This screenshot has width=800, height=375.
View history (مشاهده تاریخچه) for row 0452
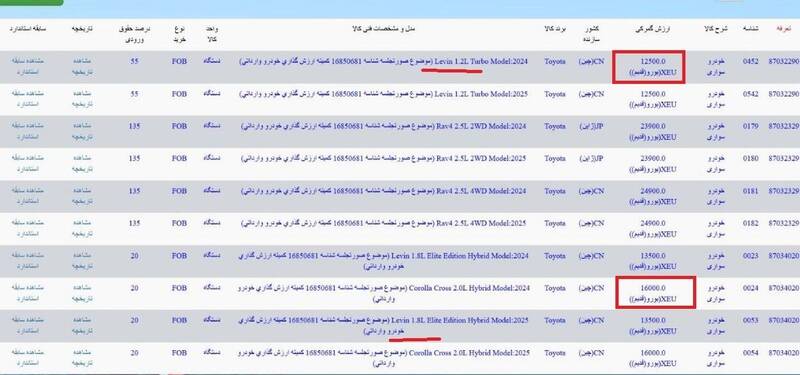[82, 66]
